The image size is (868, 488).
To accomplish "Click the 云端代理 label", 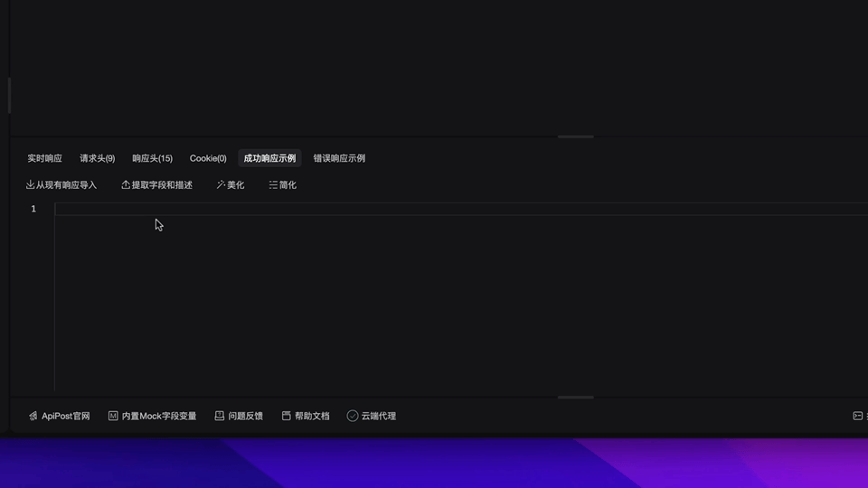I will (379, 416).
